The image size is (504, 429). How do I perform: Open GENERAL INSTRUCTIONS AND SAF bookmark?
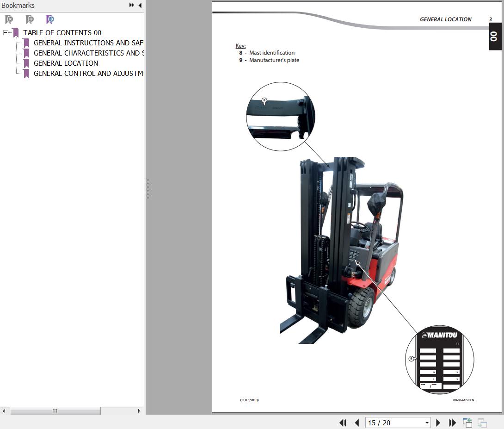tap(88, 43)
